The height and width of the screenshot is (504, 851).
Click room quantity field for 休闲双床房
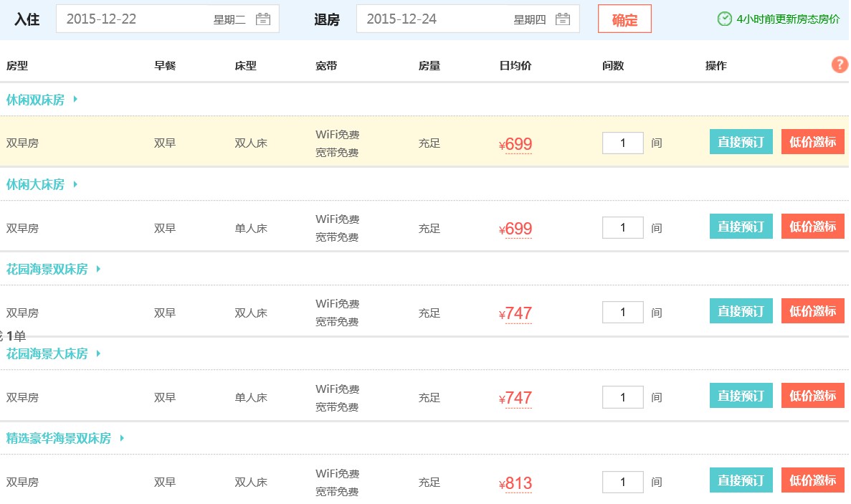coord(622,143)
